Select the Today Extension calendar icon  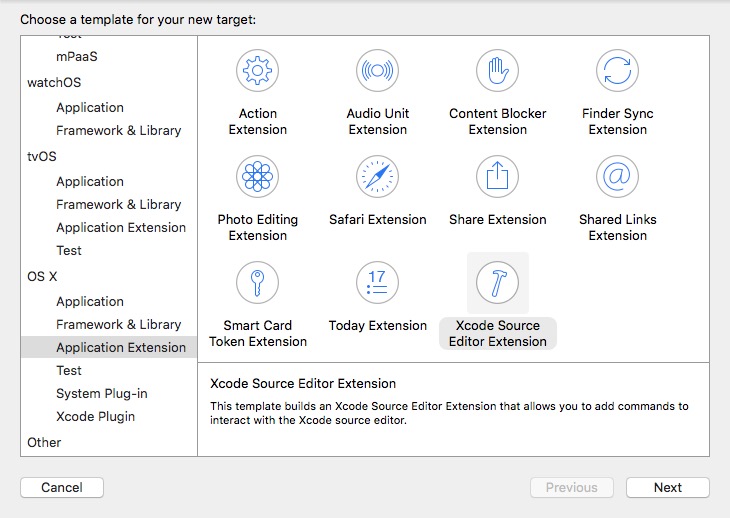[378, 283]
